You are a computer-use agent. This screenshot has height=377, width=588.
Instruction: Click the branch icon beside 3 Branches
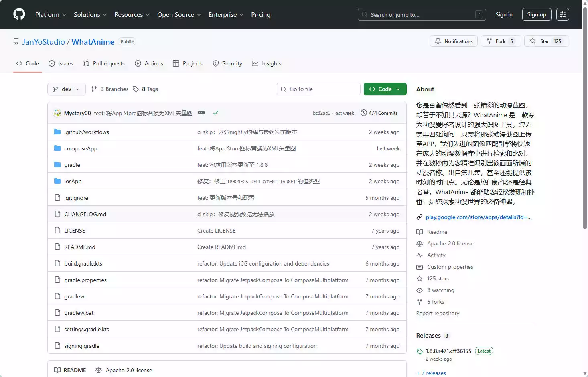[x=94, y=89]
